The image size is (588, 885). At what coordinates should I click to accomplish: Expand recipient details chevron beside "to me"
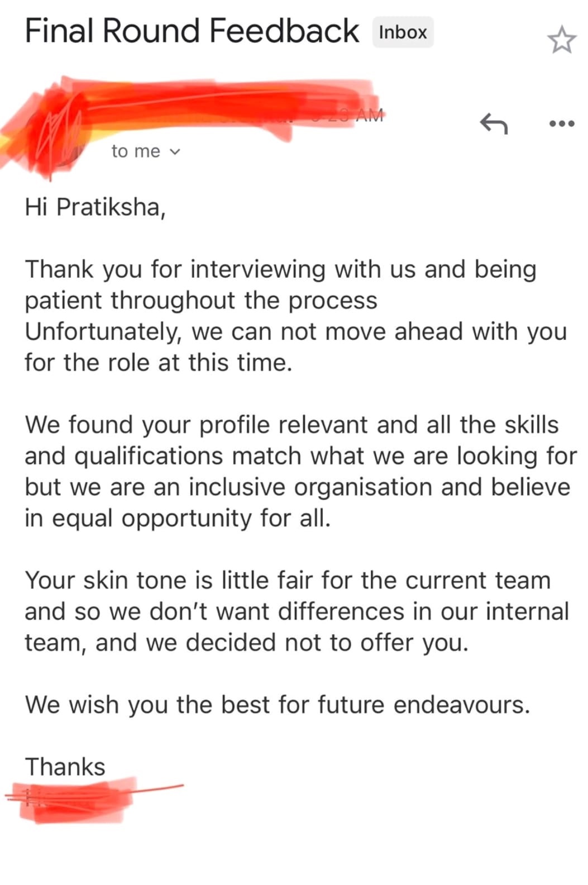click(175, 151)
